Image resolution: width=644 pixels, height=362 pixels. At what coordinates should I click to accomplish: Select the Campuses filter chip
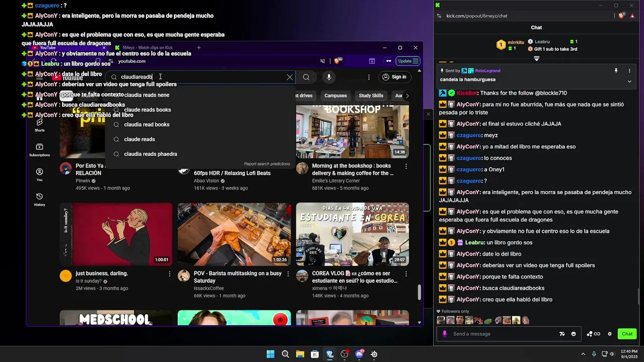click(336, 96)
